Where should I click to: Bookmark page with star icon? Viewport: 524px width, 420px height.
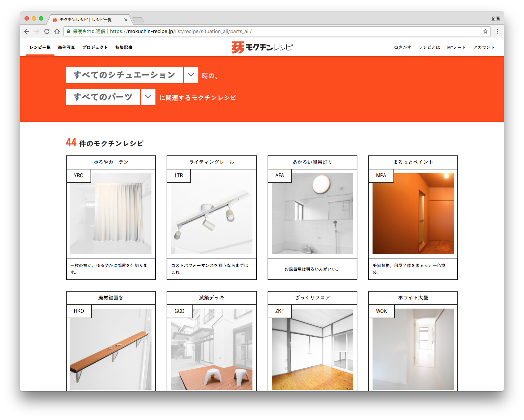click(485, 31)
